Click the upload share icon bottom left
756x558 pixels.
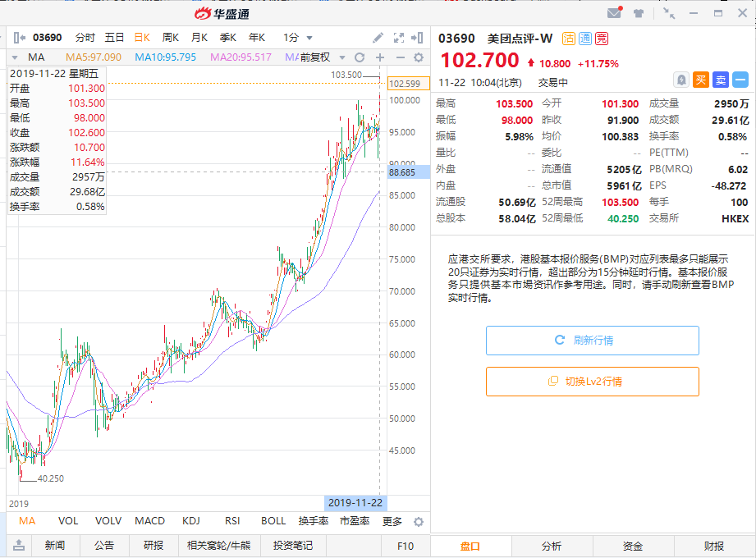(x=19, y=546)
